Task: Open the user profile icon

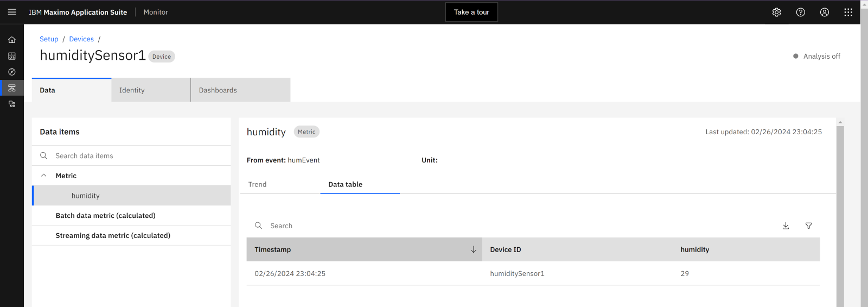Action: tap(824, 12)
